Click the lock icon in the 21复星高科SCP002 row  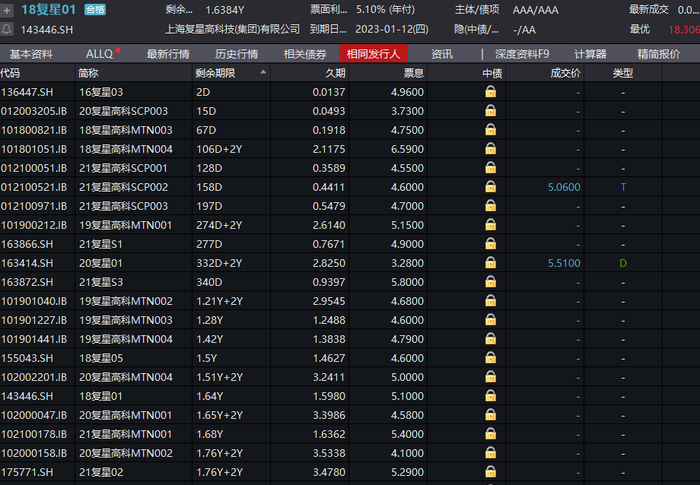[x=490, y=187]
